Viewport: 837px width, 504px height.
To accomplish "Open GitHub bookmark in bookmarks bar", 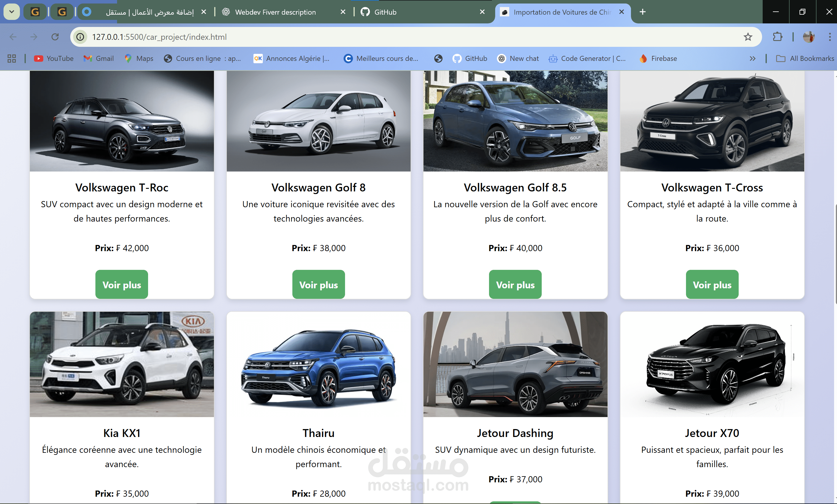I will click(470, 59).
